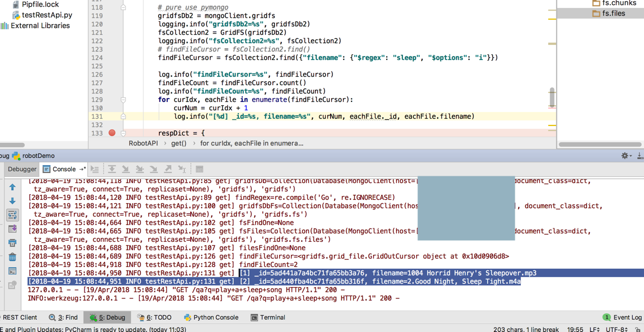Image resolution: width=644 pixels, height=332 pixels.
Task: Open the 3: Find tool window
Action: 63,317
